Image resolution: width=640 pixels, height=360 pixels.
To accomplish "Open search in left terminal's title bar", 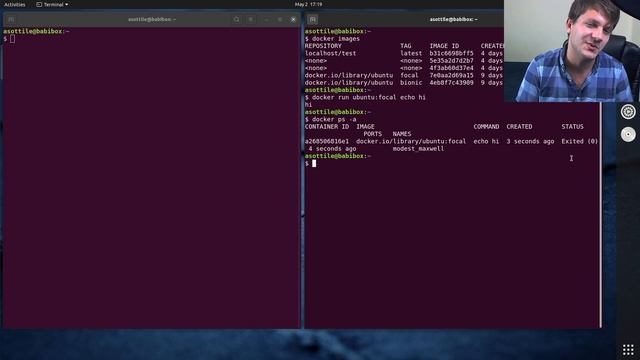I will (x=236, y=19).
